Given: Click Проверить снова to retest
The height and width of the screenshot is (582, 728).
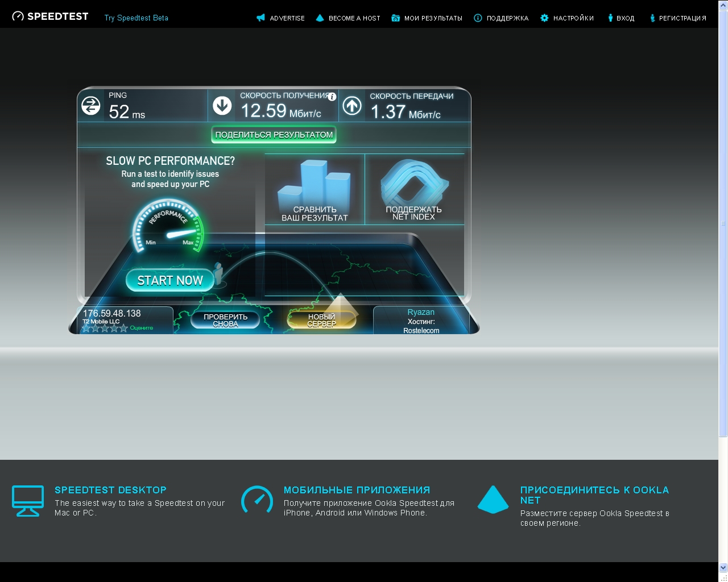Looking at the screenshot, I should point(225,320).
